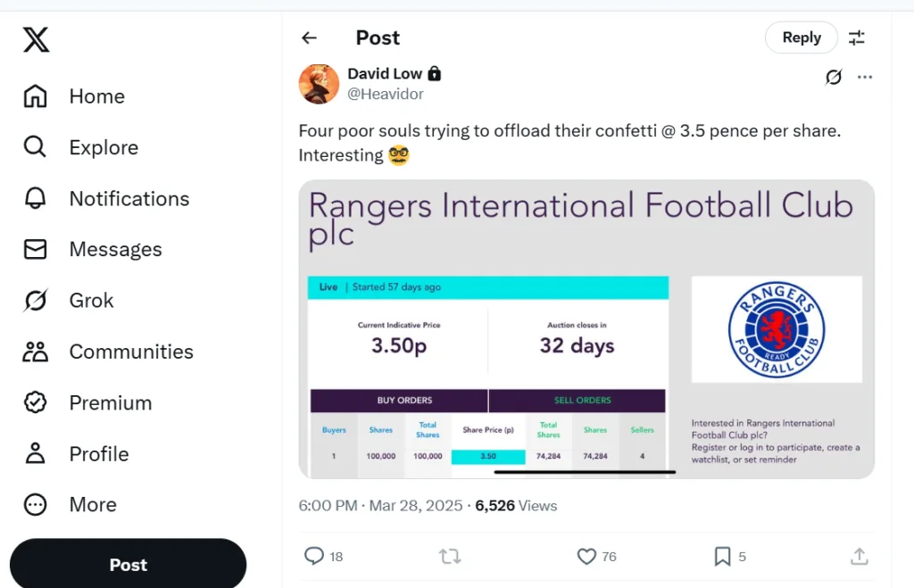Expand the More menu in sidebar
The width and height of the screenshot is (914, 588).
tap(36, 505)
